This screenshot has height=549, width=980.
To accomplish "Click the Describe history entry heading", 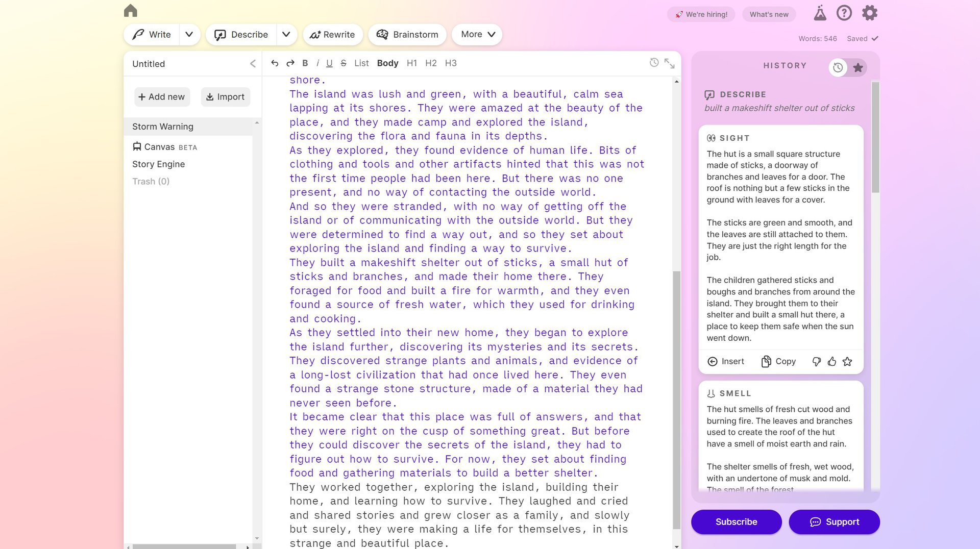I will pos(735,94).
